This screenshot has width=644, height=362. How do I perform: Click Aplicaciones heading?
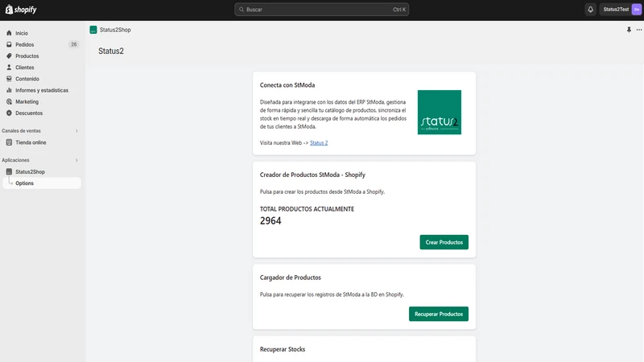(15, 160)
